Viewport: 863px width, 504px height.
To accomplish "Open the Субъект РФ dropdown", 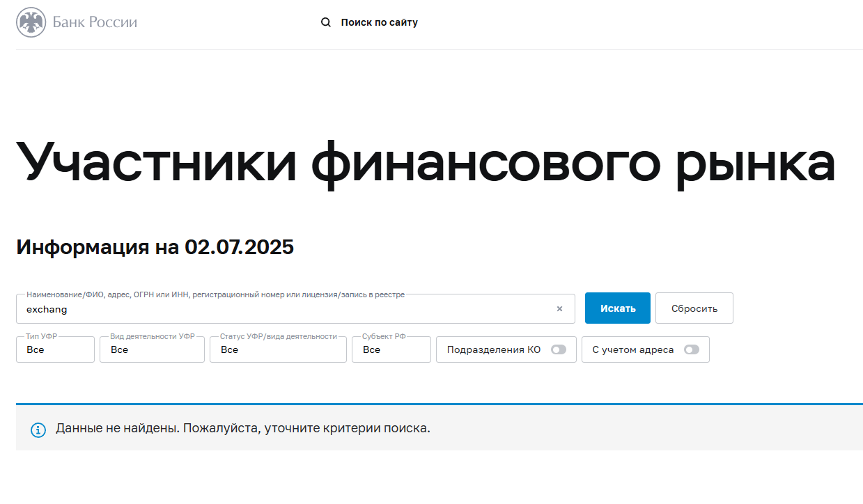I will [x=391, y=349].
